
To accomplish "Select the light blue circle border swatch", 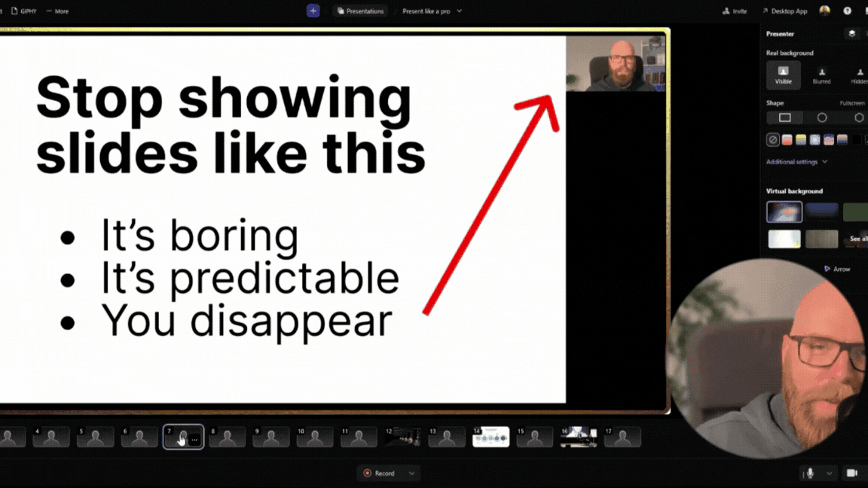I will [815, 139].
